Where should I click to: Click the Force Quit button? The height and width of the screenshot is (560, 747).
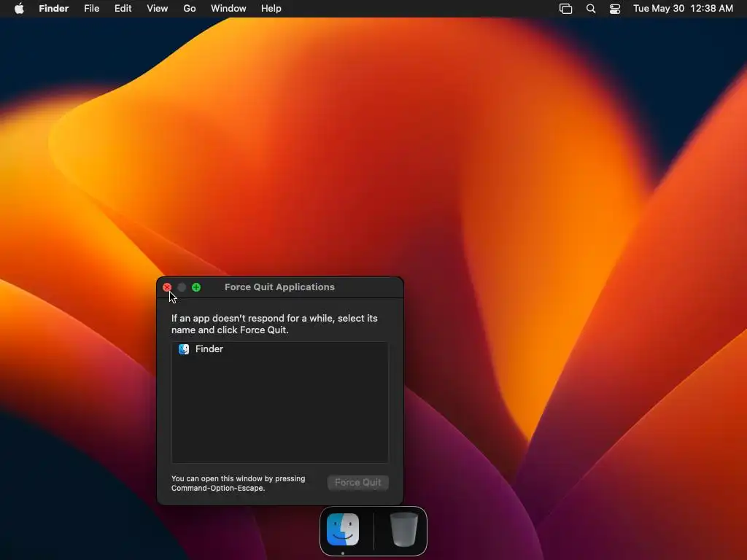[357, 483]
